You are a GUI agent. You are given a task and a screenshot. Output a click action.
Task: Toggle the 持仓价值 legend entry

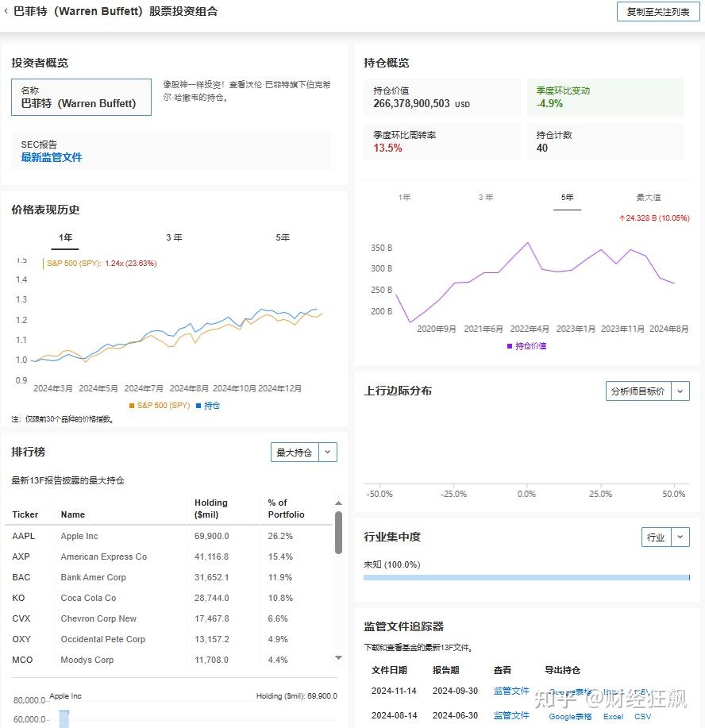[526, 346]
